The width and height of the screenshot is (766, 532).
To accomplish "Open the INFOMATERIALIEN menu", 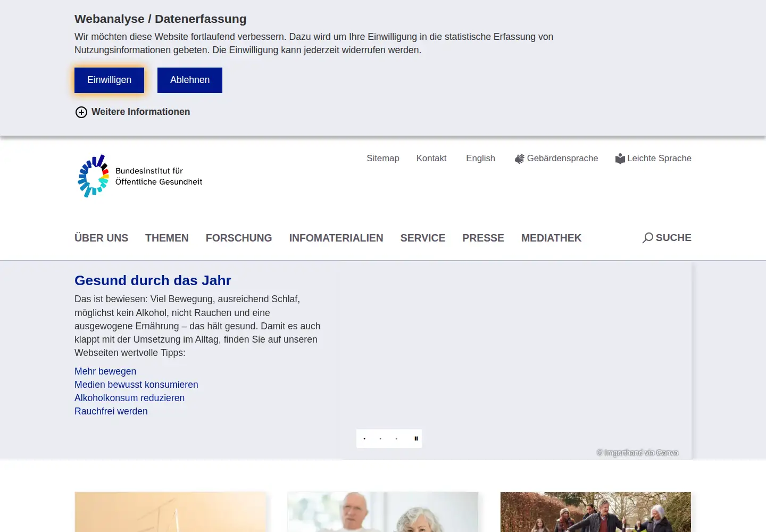I will (x=336, y=238).
